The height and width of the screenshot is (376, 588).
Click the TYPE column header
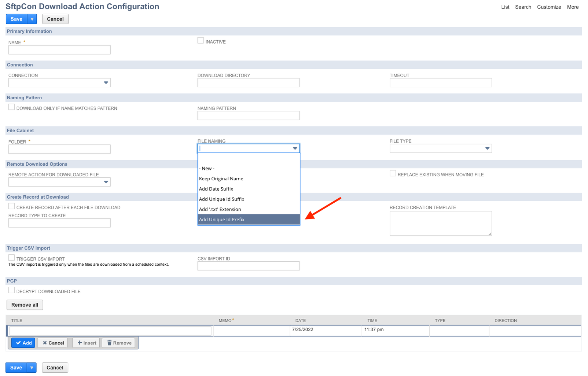tap(440, 321)
